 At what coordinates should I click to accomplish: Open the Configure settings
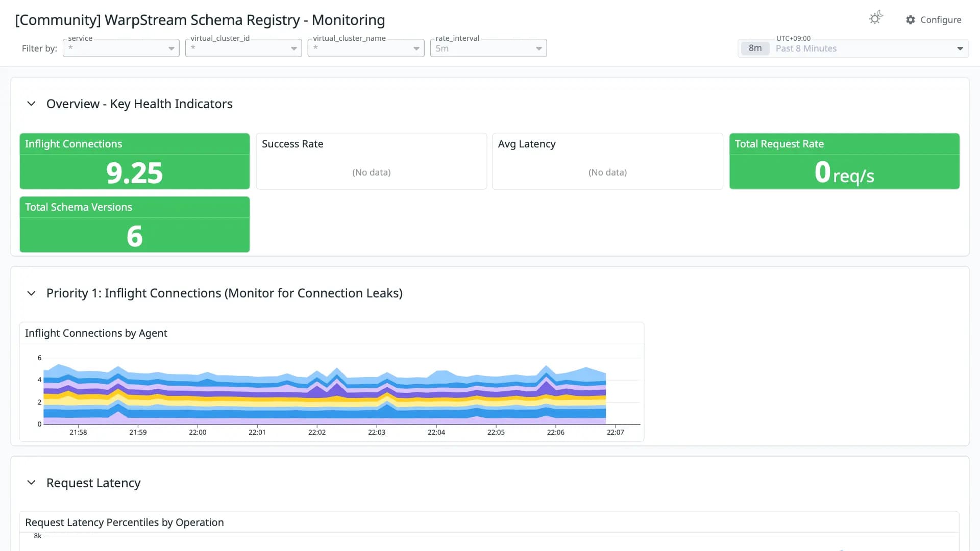tap(934, 19)
